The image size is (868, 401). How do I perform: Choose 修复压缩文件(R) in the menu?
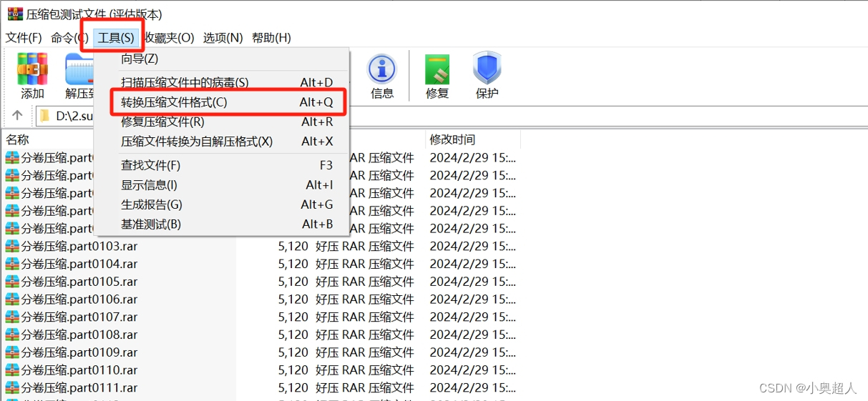tap(222, 122)
